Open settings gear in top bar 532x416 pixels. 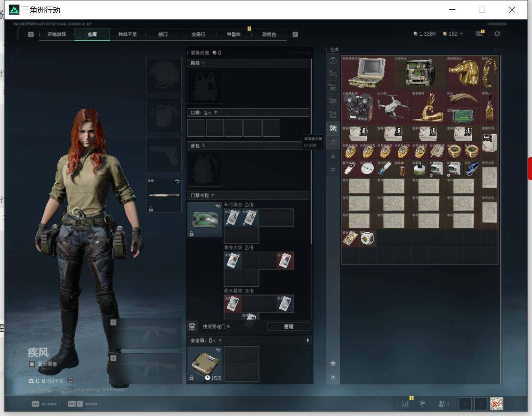497,34
